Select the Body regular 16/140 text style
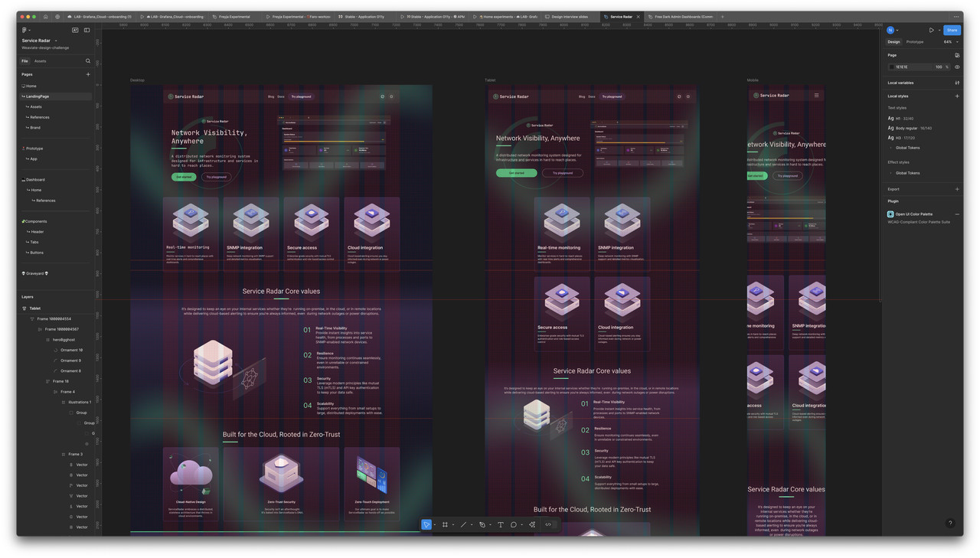This screenshot has height=558, width=980. pos(910,128)
